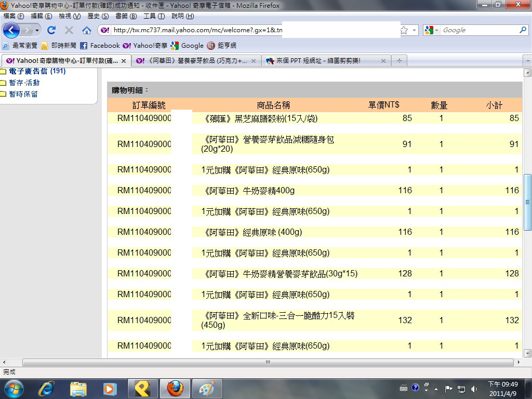532x399 pixels.
Task: Click the 商品名稱 column header
Action: click(273, 105)
